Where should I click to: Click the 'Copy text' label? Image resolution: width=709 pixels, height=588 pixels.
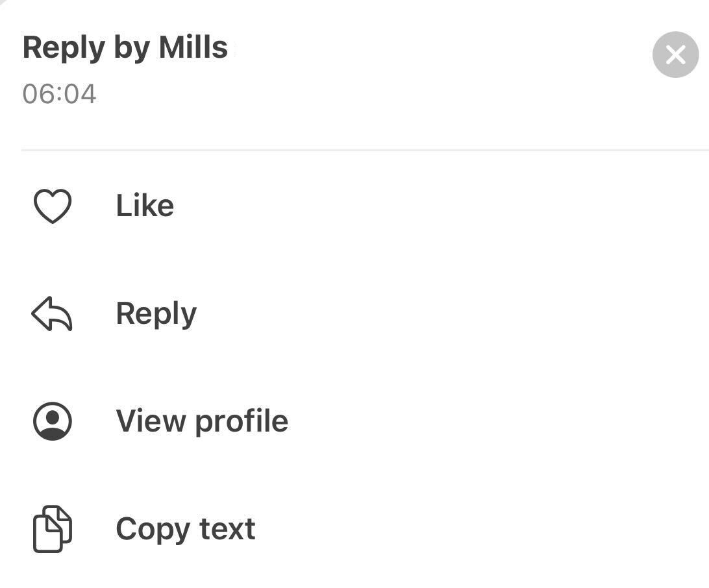(x=186, y=529)
